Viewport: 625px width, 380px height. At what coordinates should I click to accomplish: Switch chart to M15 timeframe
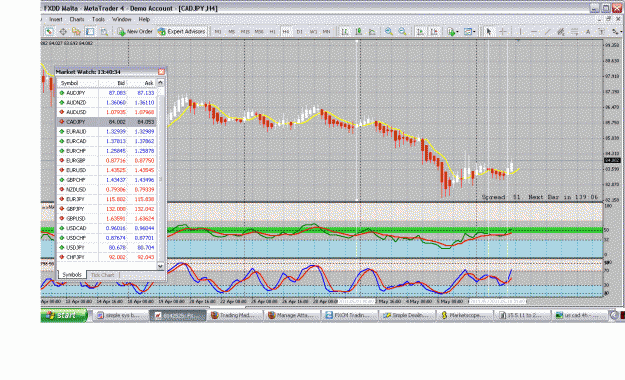tap(245, 32)
